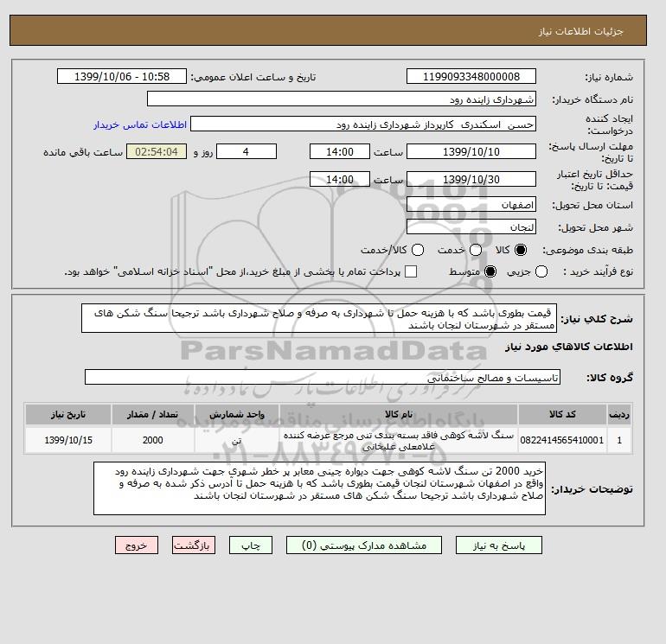Viewport: 666px width, 644px height.
Task: Click the پاسخ به نیاز button
Action: point(499,545)
